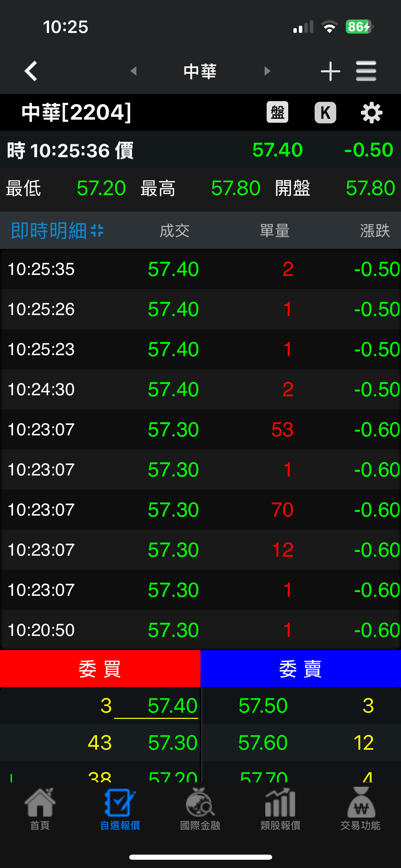Open the 國際金融 international finance tab
Image resolution: width=401 pixels, height=868 pixels.
coord(200,809)
